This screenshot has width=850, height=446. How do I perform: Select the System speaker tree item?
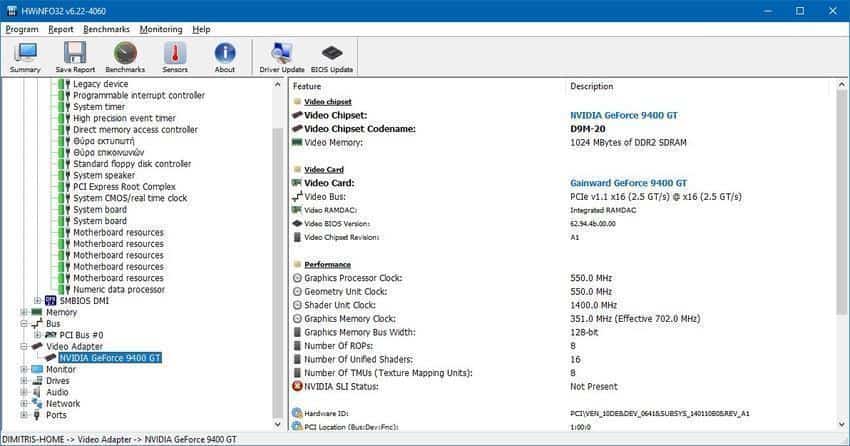click(104, 175)
